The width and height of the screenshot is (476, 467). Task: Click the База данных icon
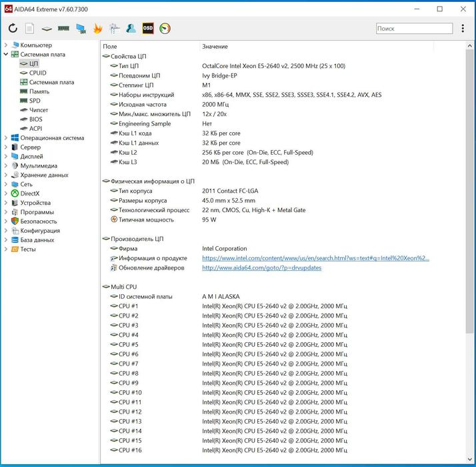[15, 240]
